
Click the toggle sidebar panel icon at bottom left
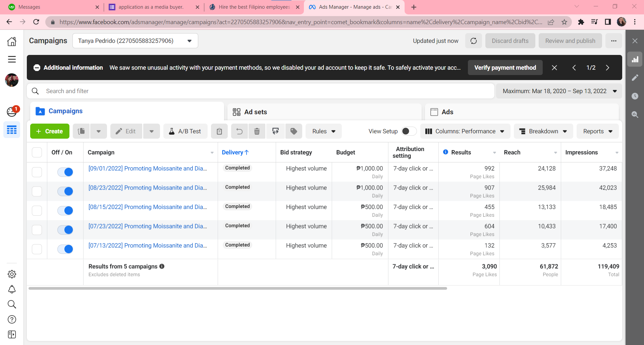[12, 334]
